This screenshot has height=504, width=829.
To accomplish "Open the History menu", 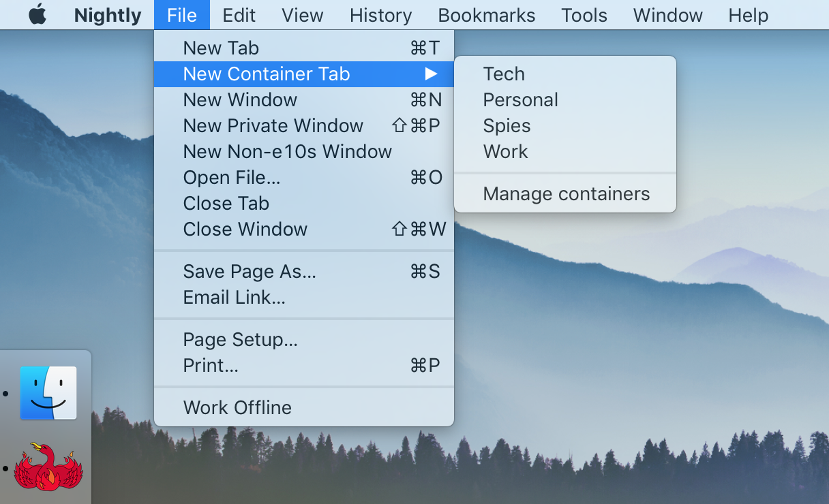I will pos(380,15).
